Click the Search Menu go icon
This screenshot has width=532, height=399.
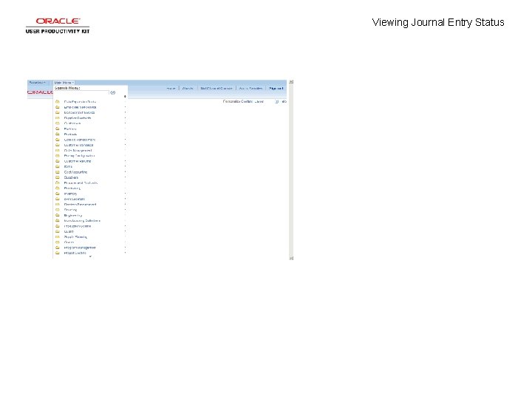click(113, 92)
